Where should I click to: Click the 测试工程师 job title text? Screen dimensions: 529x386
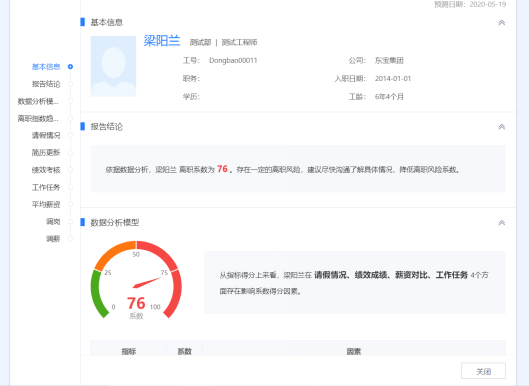239,42
